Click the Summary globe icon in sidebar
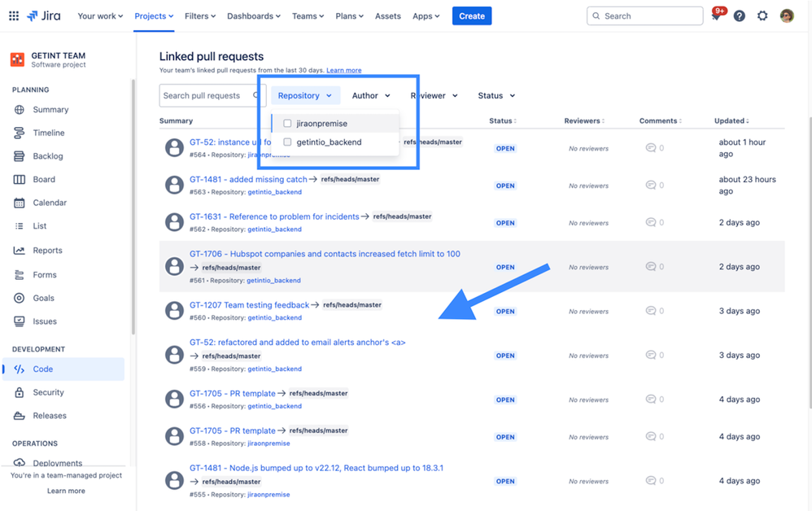The image size is (812, 511). [x=20, y=110]
